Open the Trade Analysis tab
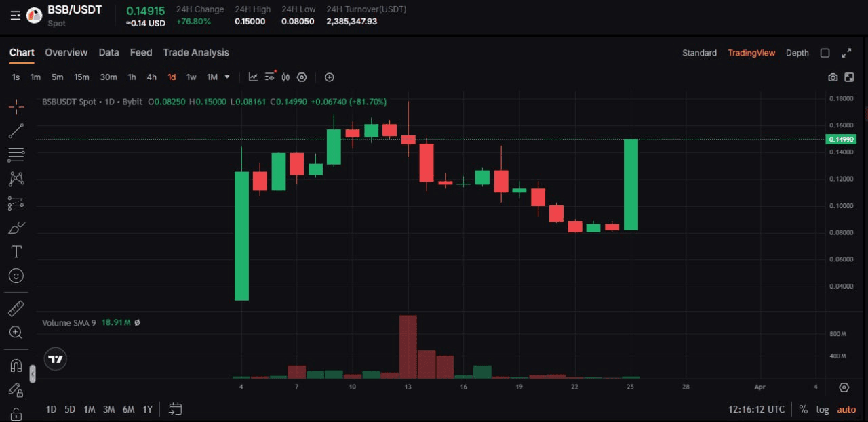This screenshot has width=868, height=422. 196,53
